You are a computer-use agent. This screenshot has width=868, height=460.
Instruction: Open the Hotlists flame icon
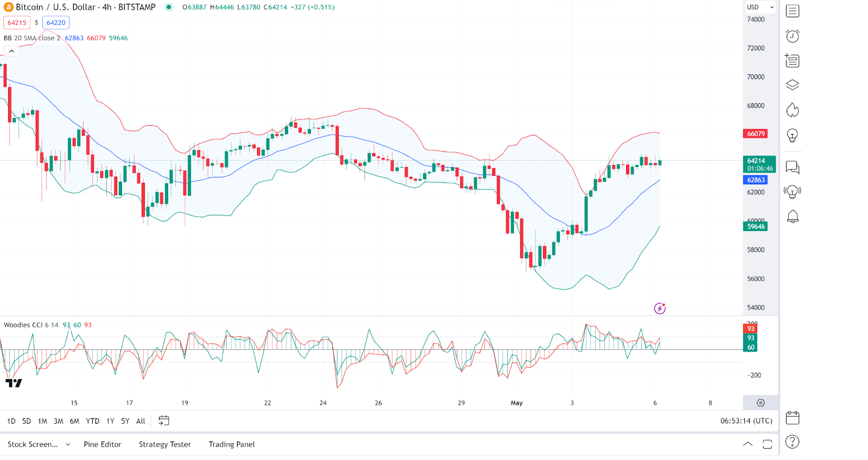coord(793,110)
